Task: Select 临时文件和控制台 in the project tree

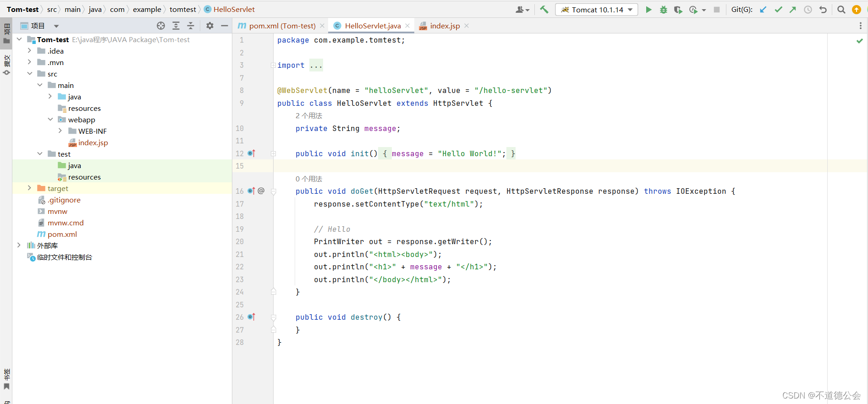Action: click(64, 257)
